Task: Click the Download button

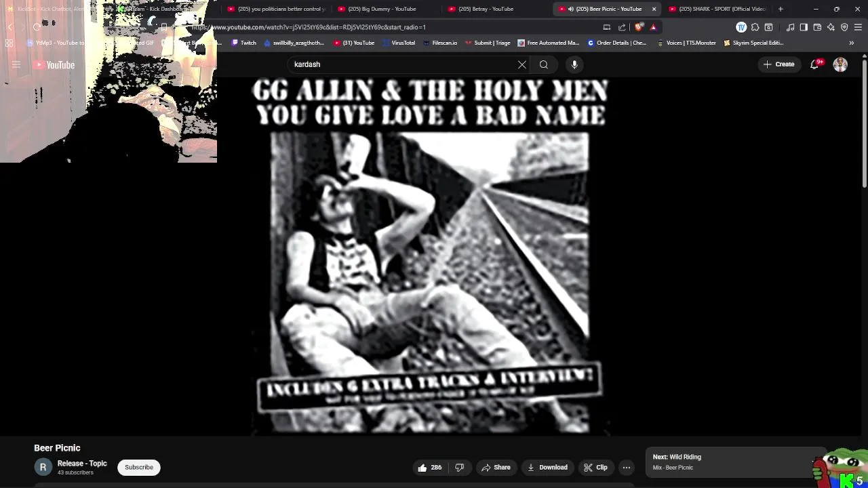Action: coord(547,467)
